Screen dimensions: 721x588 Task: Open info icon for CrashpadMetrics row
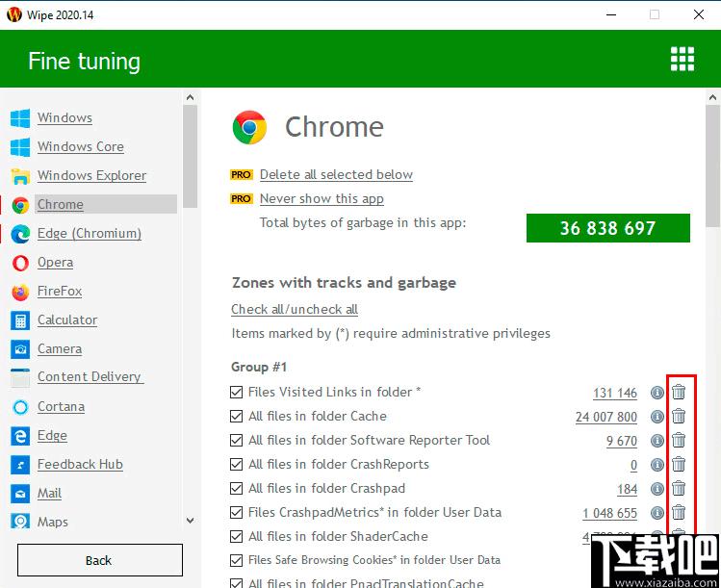point(657,513)
